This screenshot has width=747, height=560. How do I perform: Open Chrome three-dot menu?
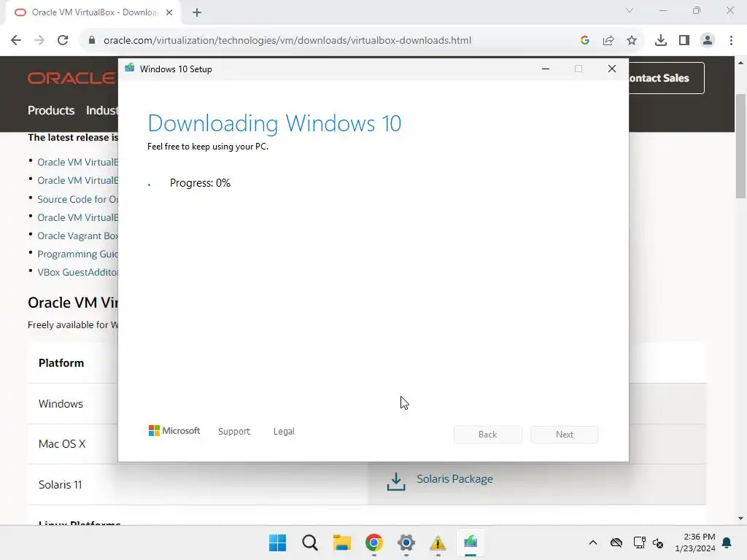(731, 41)
